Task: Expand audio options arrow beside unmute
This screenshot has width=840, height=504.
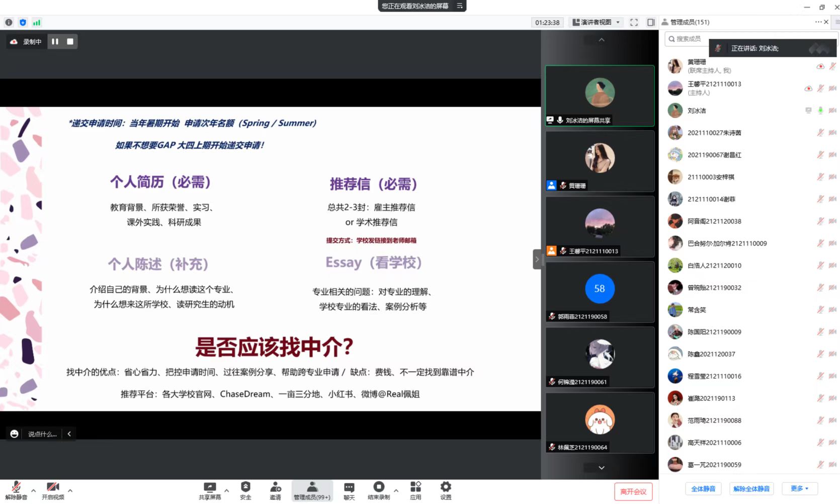Action: coord(33,490)
